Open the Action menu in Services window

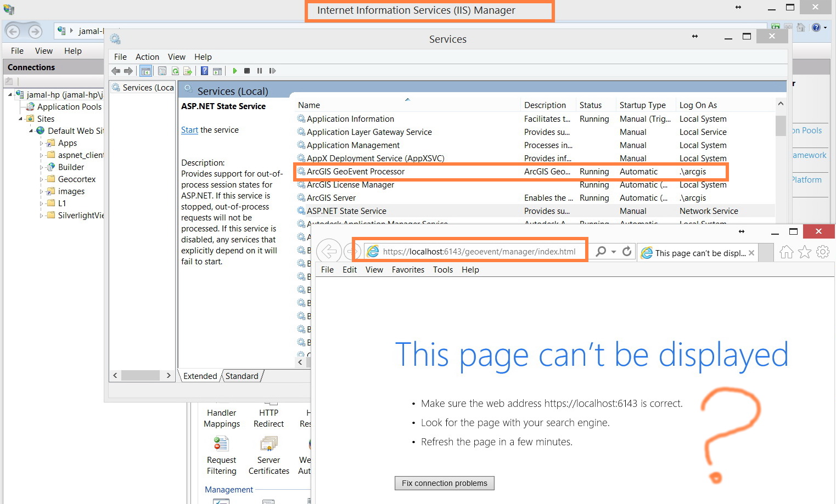pyautogui.click(x=147, y=56)
